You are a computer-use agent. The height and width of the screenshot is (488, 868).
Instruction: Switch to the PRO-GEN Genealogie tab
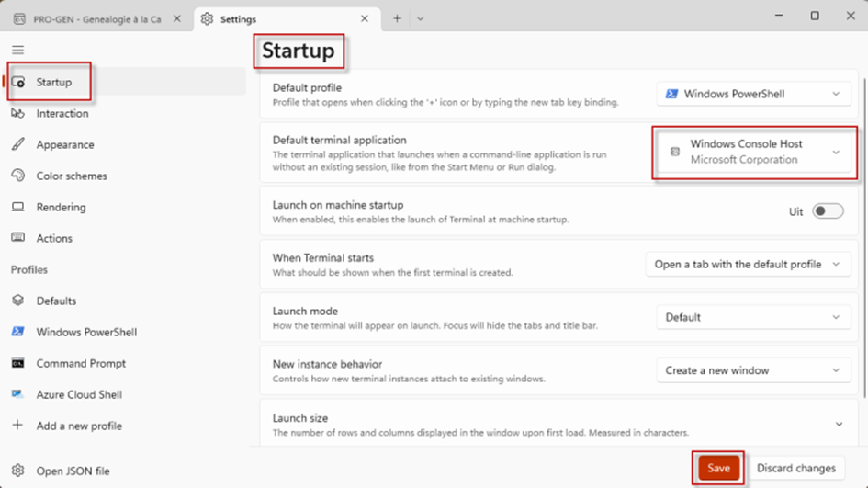tap(90, 18)
